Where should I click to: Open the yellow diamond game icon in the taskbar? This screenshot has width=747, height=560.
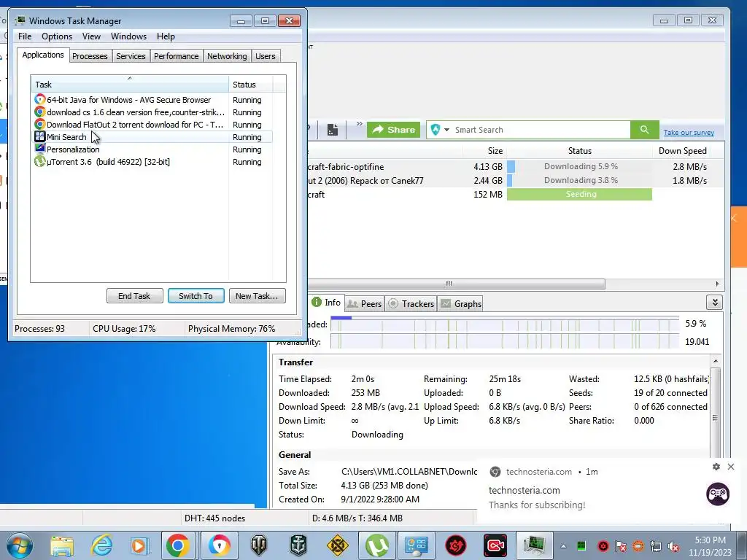pos(337,545)
